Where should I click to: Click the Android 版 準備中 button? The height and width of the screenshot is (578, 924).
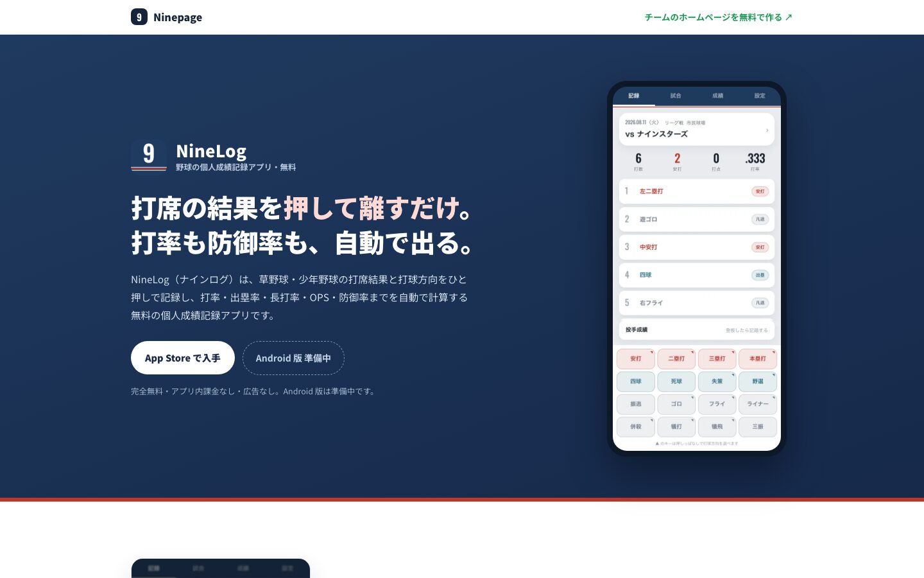(x=293, y=358)
